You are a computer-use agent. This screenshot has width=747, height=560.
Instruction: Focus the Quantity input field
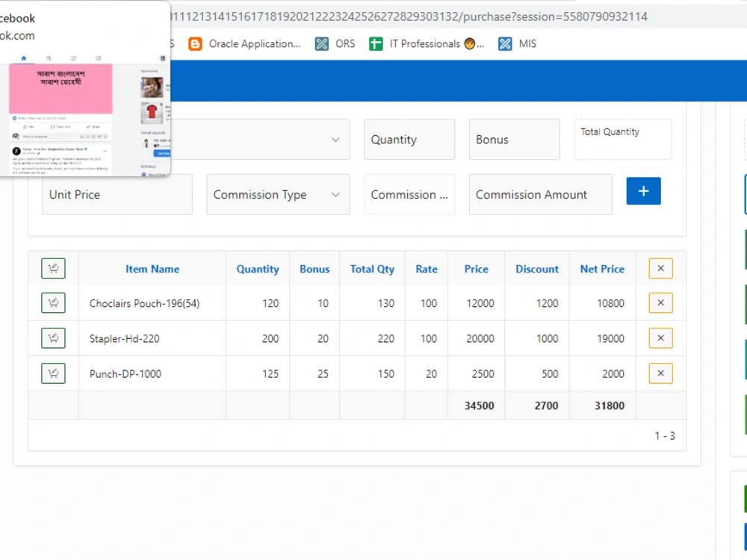409,140
